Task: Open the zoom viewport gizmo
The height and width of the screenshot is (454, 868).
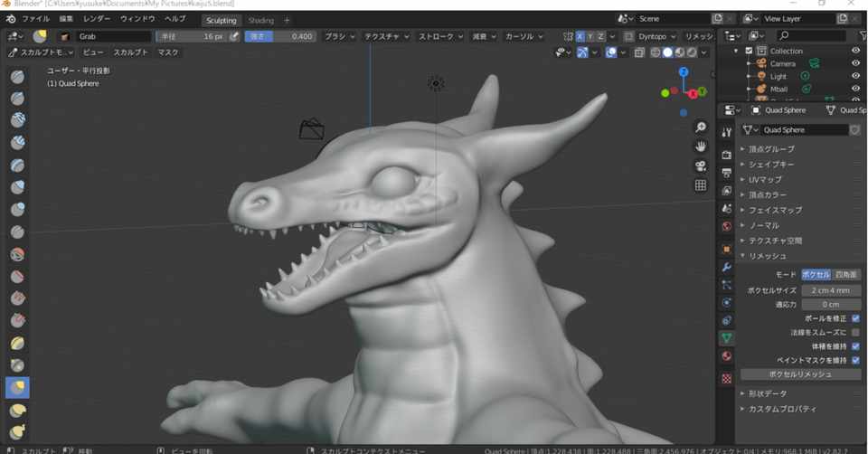Action: (701, 128)
